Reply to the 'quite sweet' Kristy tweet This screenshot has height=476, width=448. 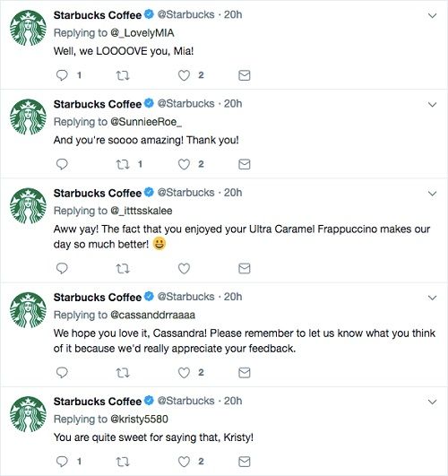pyautogui.click(x=62, y=462)
